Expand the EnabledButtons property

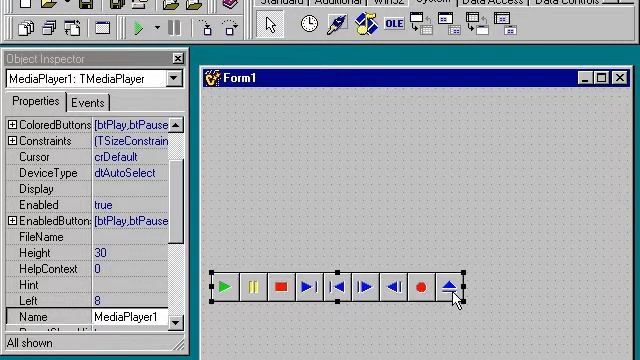(x=12, y=221)
